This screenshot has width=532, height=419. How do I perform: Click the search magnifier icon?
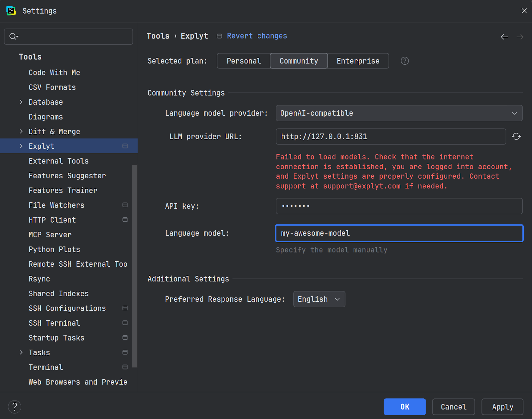(x=13, y=37)
